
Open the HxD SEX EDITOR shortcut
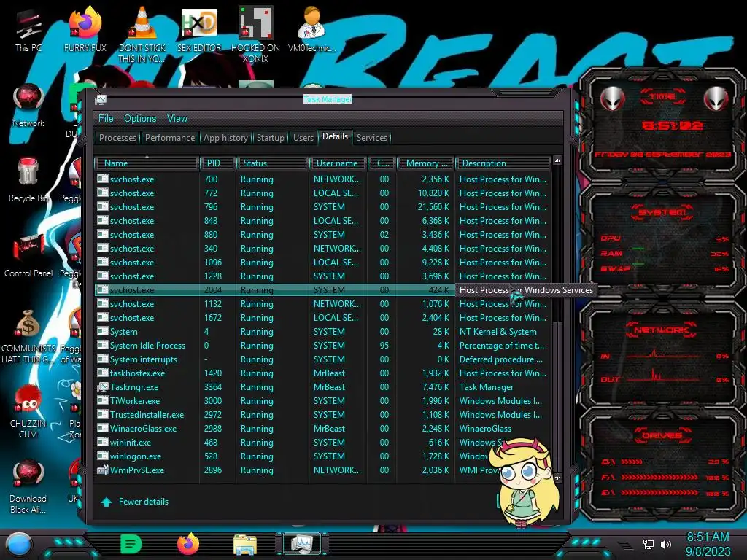(x=198, y=29)
